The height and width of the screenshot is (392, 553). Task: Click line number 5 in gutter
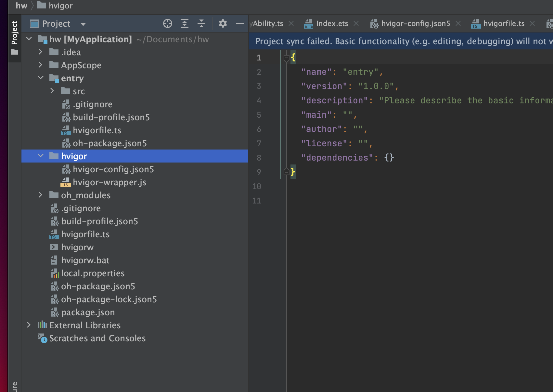[259, 115]
